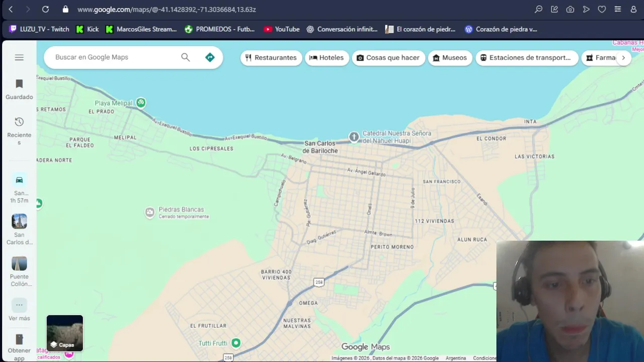This screenshot has height=362, width=644.
Task: Open the browser settings lines menu icon
Action: (x=618, y=9)
